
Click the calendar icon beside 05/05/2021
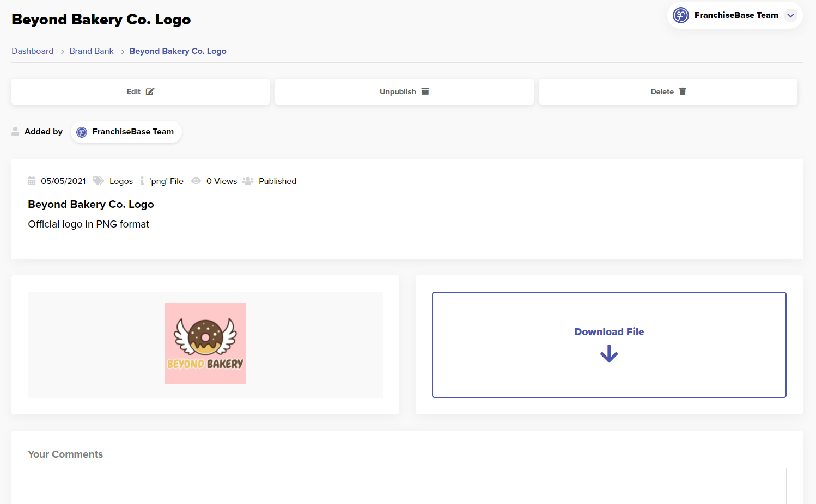click(32, 181)
